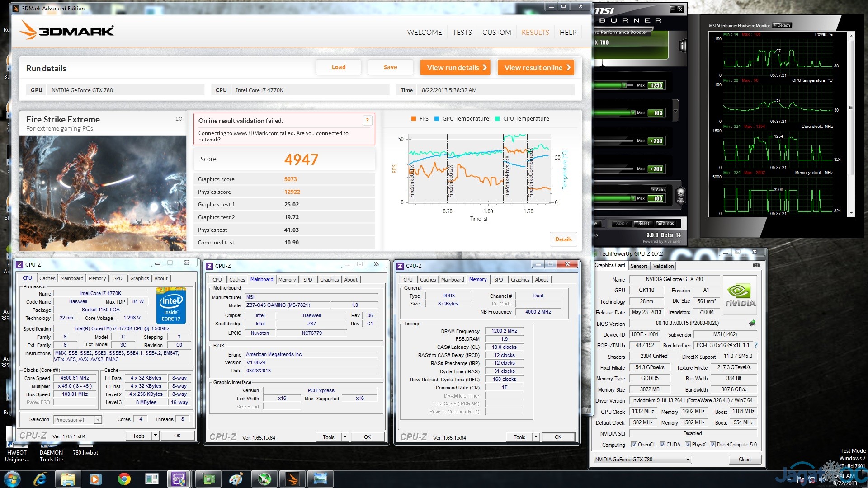868x488 pixels.
Task: Click the window-pane icon left of the CPU-Z taskbar button
Action: 151,479
